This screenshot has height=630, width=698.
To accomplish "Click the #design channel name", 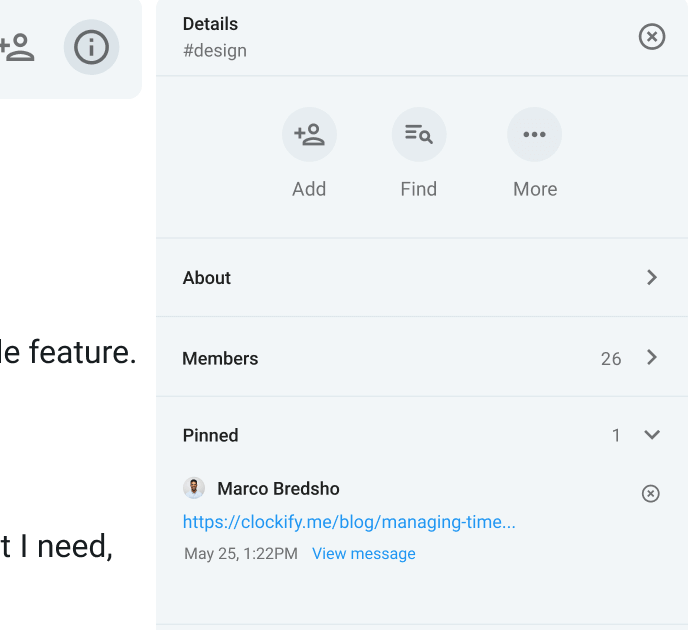I will [215, 51].
